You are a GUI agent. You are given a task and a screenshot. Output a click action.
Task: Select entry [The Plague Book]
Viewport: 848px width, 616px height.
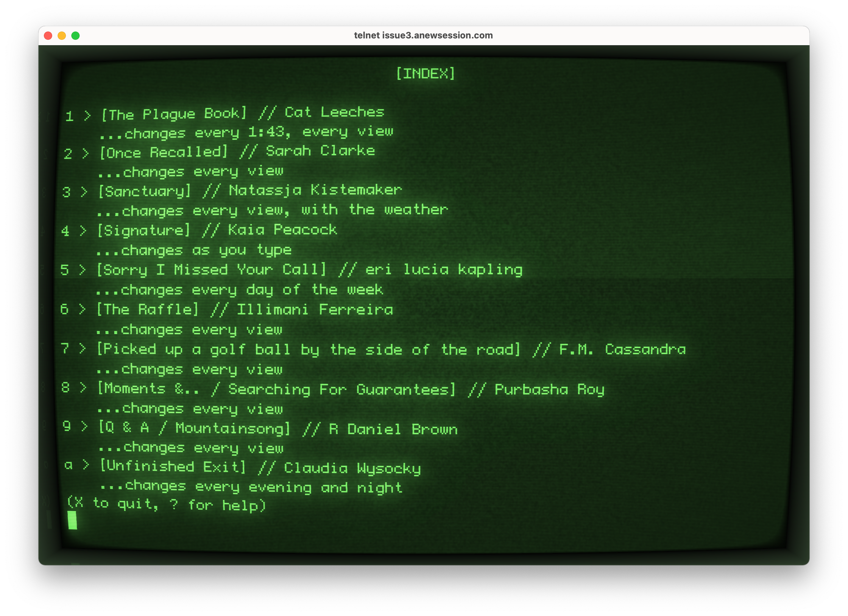(x=173, y=114)
